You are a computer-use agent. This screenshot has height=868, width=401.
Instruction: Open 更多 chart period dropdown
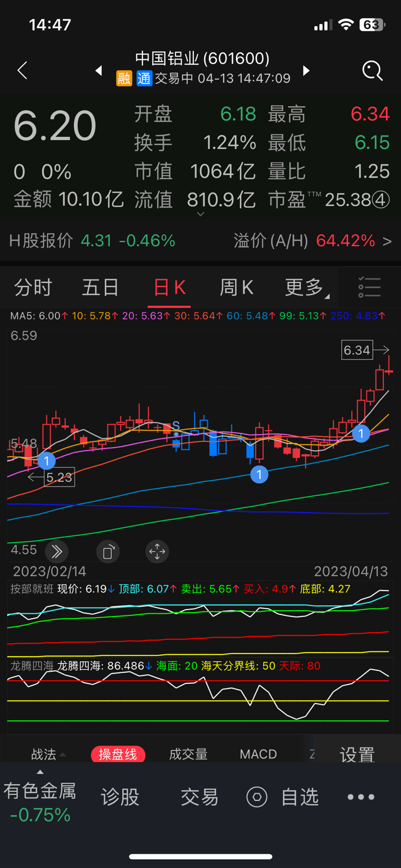pyautogui.click(x=306, y=288)
